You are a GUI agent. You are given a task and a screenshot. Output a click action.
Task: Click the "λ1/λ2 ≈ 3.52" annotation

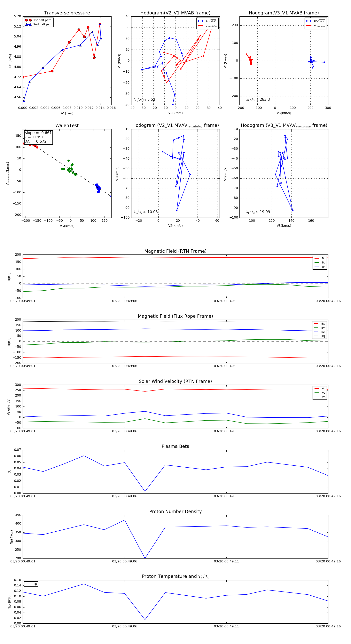click(144, 100)
